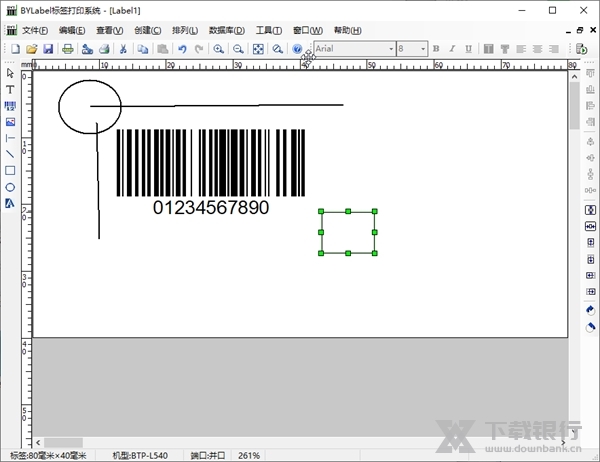Pick the diagonal Line drawing tool
600x462 pixels.
coord(10,154)
